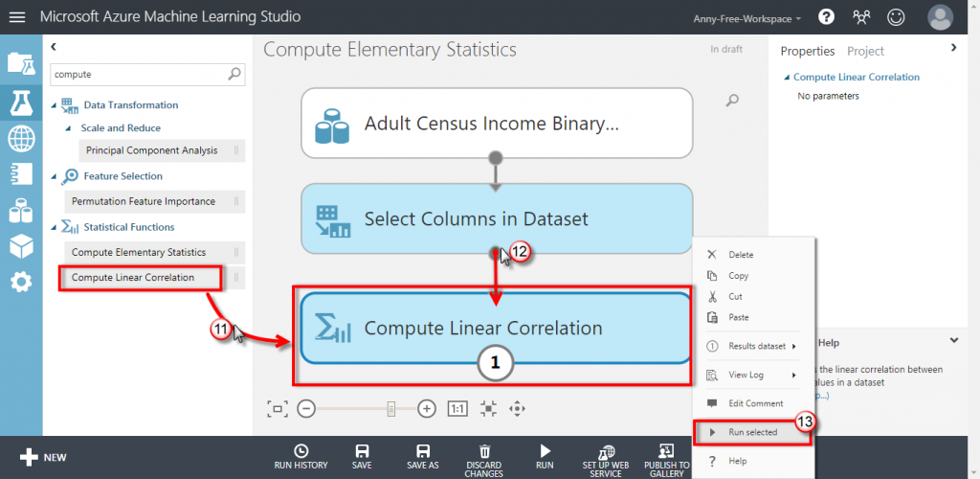Open the Datasets cylinders sidebar icon

click(x=21, y=211)
